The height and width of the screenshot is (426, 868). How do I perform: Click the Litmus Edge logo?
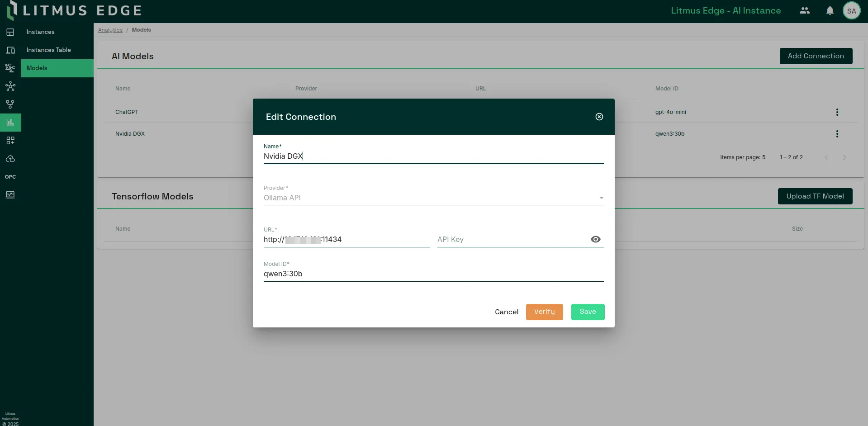[74, 10]
